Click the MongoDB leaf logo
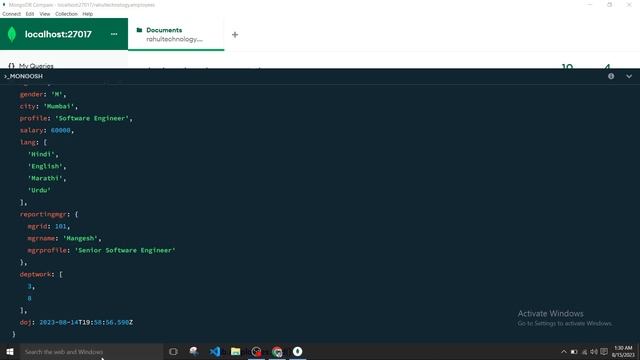This screenshot has width=640, height=360. pos(12,34)
